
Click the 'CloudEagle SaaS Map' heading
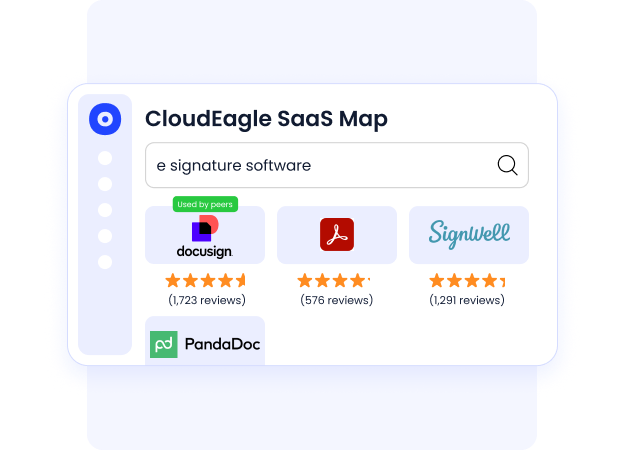pyautogui.click(x=266, y=119)
